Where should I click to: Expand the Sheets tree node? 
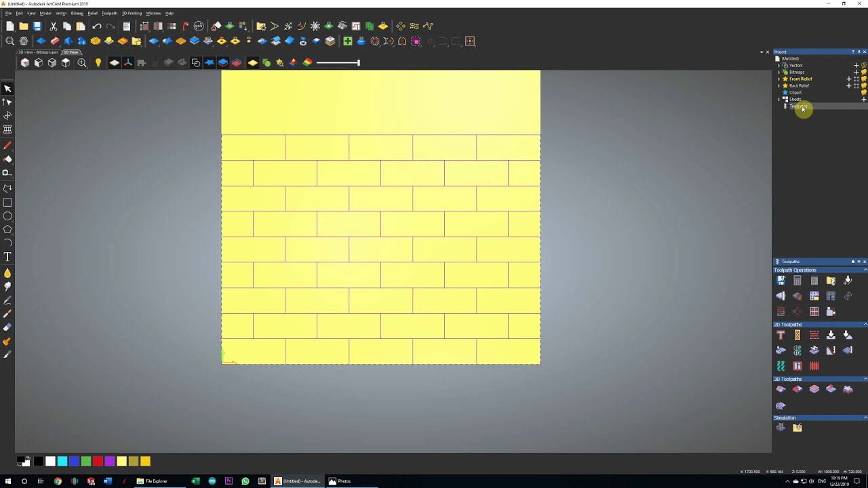tap(778, 99)
